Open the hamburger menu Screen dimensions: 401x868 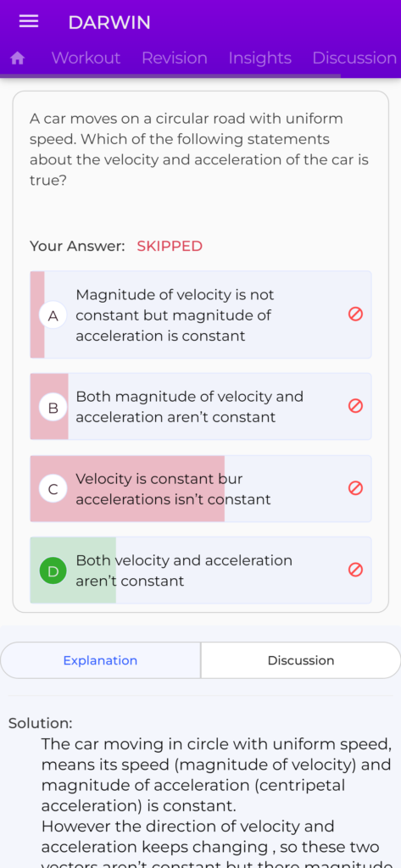coord(29,22)
